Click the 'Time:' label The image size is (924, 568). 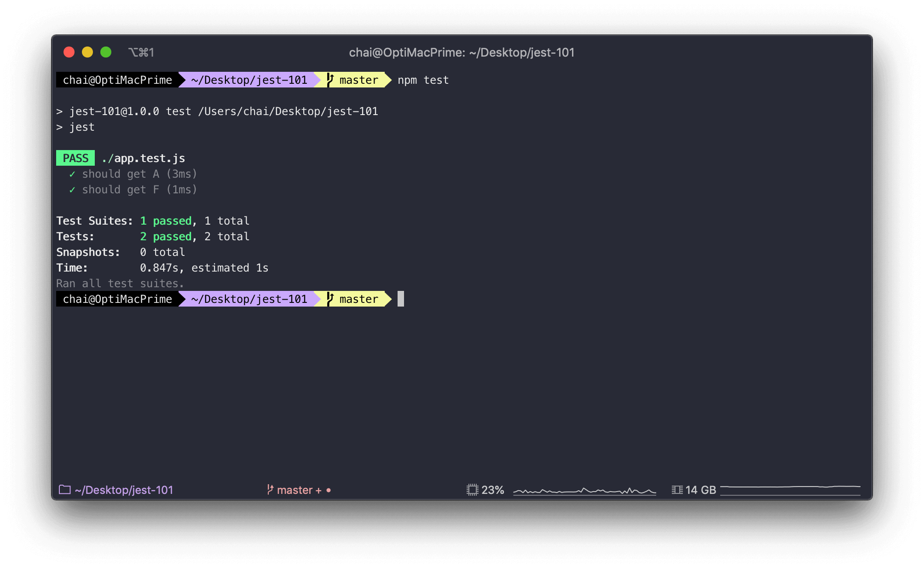point(72,268)
